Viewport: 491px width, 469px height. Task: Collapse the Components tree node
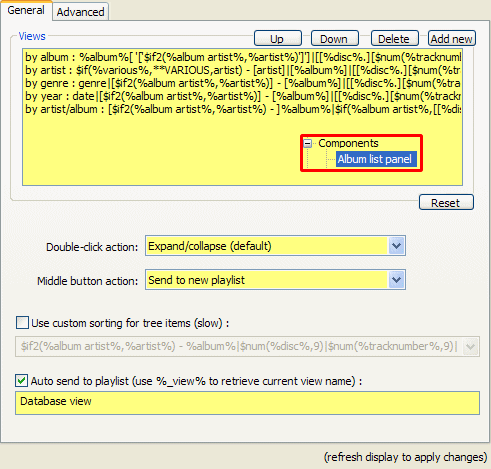308,144
